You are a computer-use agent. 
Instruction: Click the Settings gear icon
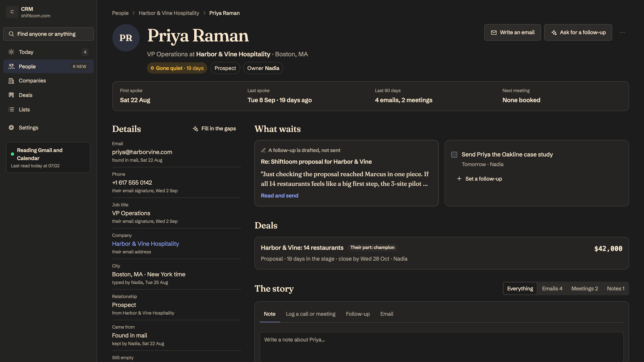click(x=11, y=128)
